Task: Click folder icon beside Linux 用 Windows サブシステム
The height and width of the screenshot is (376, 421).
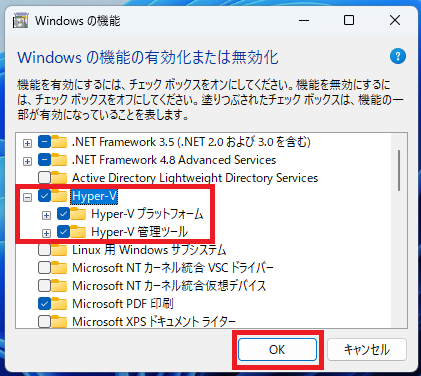Action: tap(59, 250)
